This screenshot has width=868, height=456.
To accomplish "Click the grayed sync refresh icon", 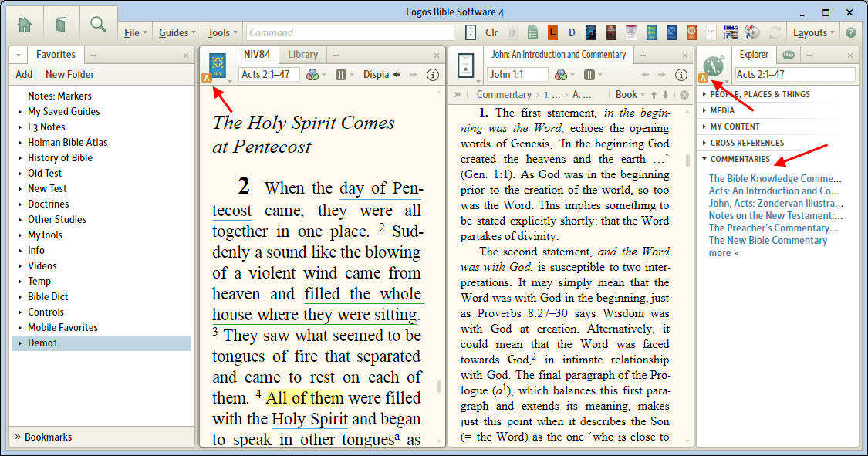I will [775, 32].
